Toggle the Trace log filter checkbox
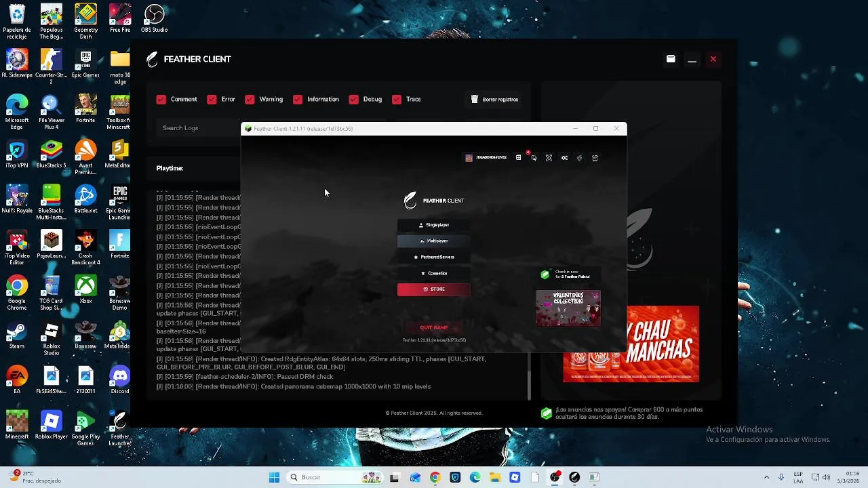Screen dimensions: 868x488 397,100
